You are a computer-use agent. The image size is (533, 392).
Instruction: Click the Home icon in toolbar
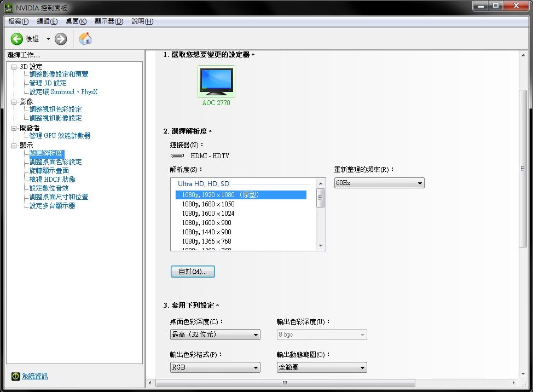click(85, 39)
